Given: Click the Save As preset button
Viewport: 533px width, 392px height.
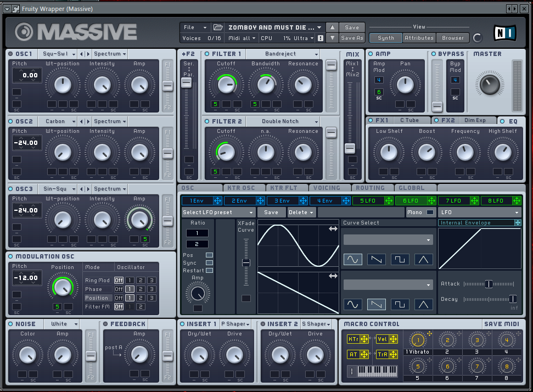Looking at the screenshot, I should (x=352, y=38).
